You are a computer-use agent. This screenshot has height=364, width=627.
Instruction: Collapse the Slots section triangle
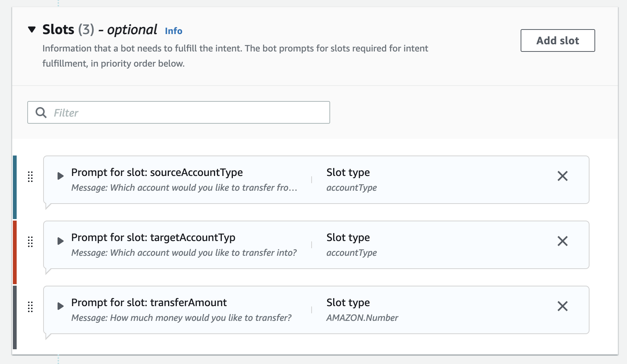tap(32, 30)
